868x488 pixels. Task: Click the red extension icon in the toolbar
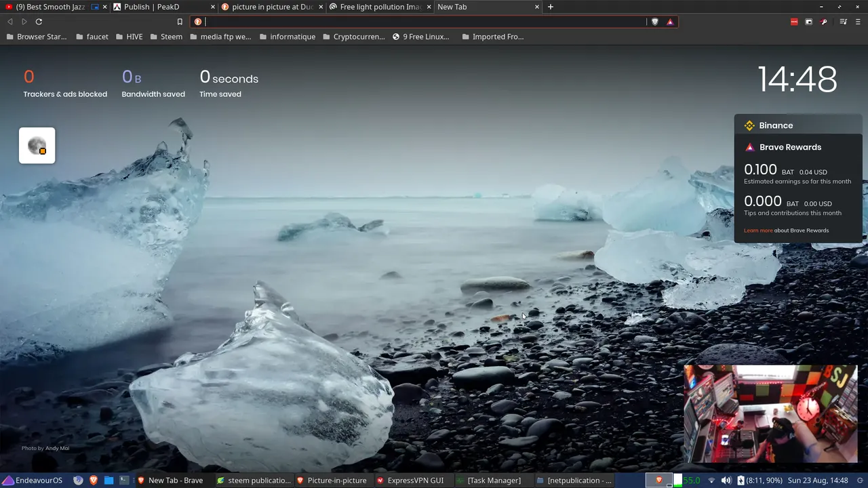click(794, 22)
